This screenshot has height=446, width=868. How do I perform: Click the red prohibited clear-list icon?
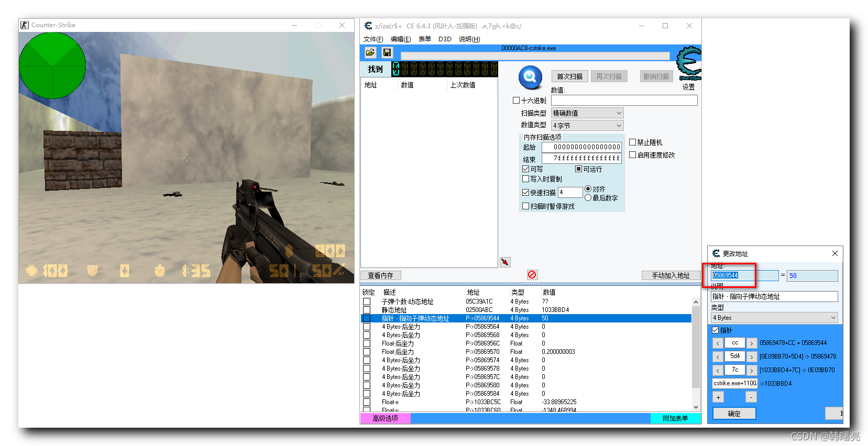(x=532, y=275)
